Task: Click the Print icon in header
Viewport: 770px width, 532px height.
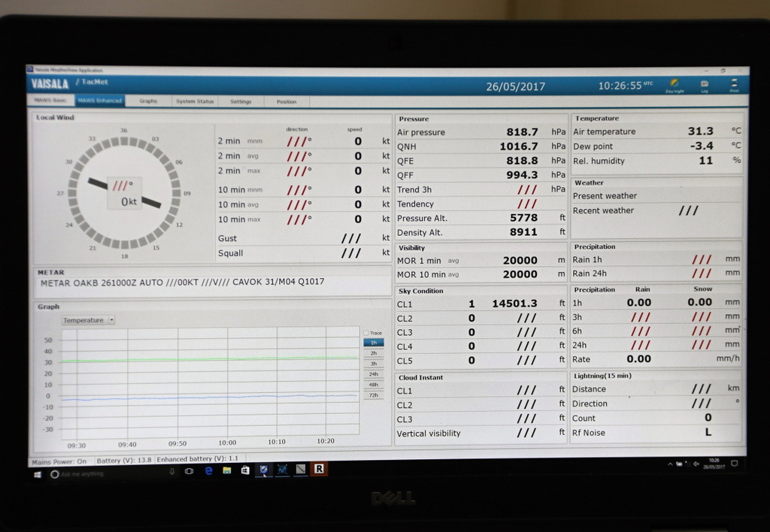Action: [x=734, y=84]
